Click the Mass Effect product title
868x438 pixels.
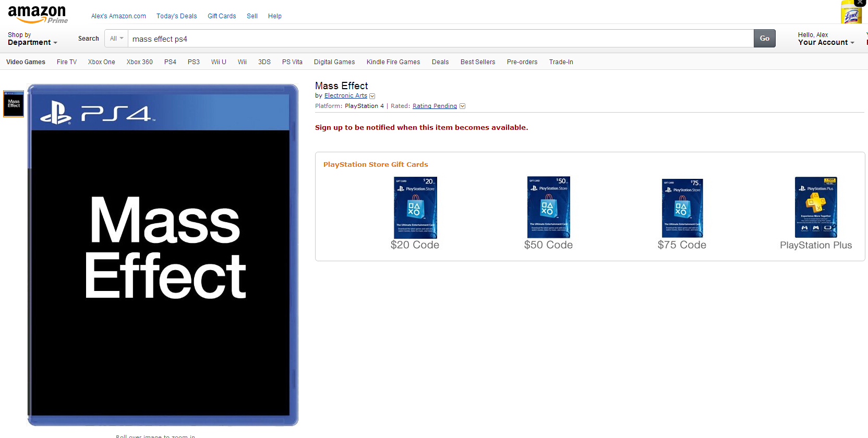click(342, 86)
